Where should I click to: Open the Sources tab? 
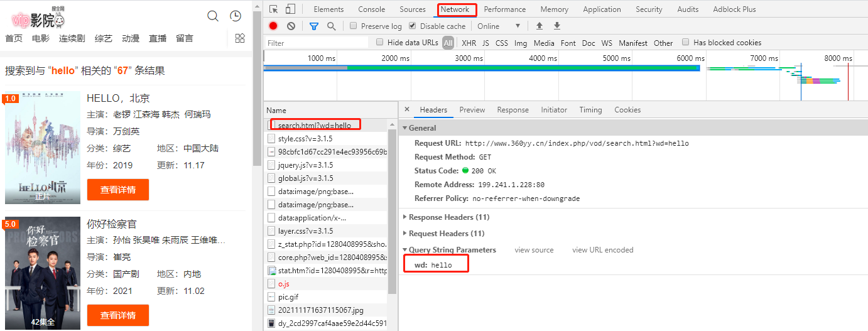413,9
